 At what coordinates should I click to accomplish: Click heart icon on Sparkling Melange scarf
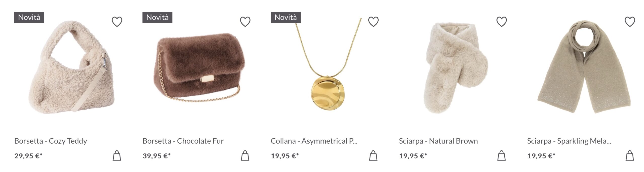(630, 22)
